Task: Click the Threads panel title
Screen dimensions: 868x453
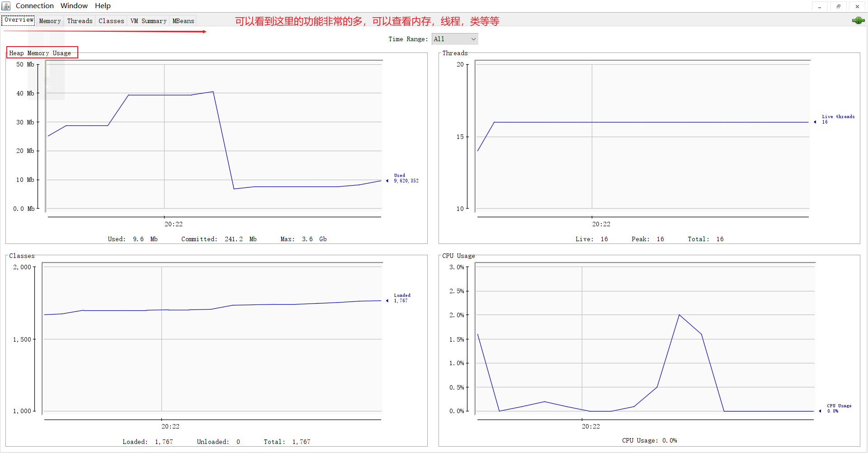Action: 455,53
